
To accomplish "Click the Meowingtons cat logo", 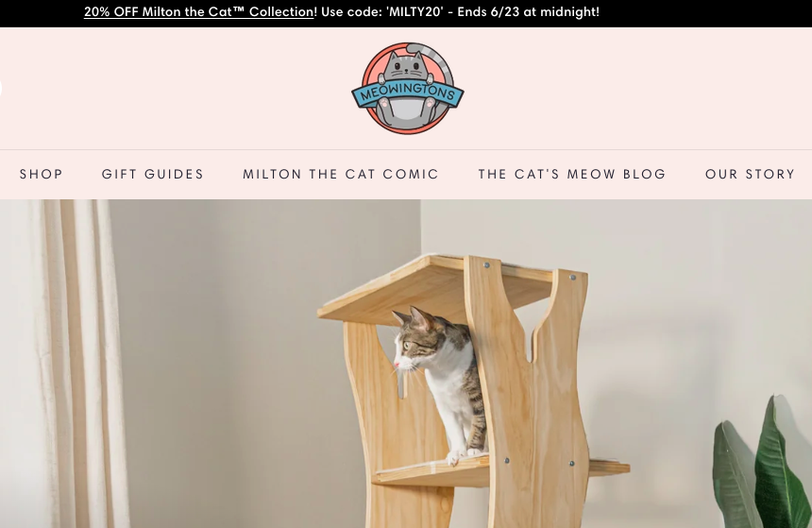I will click(x=408, y=89).
